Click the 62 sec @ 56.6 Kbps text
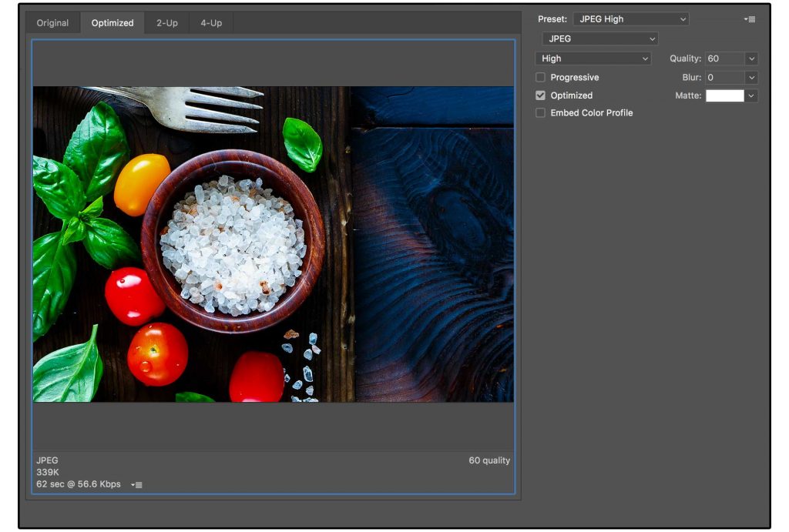789x532 pixels. click(x=79, y=484)
